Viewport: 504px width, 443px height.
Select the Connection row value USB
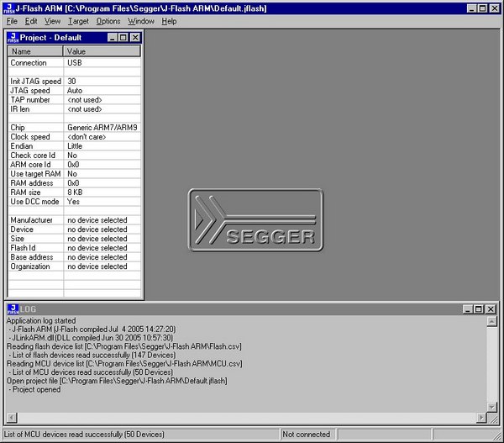75,63
